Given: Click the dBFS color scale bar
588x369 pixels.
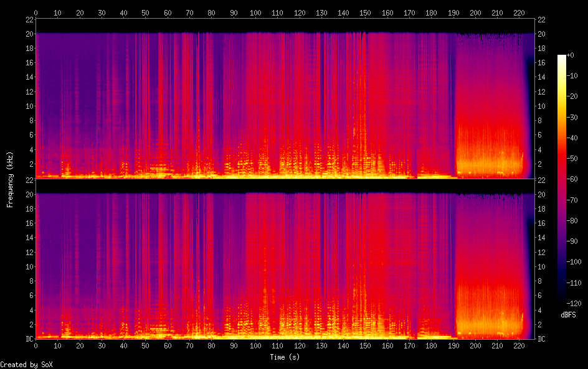Looking at the screenshot, I should (x=562, y=179).
